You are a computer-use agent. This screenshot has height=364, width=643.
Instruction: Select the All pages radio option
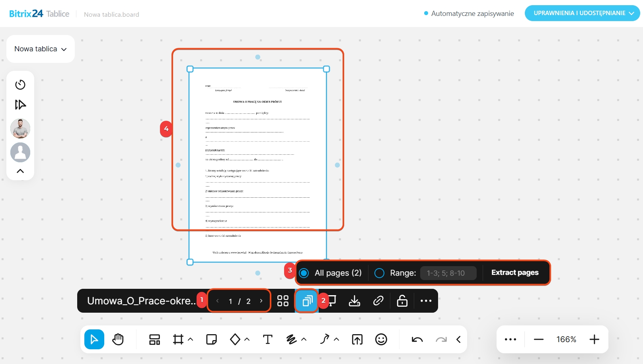(x=304, y=273)
